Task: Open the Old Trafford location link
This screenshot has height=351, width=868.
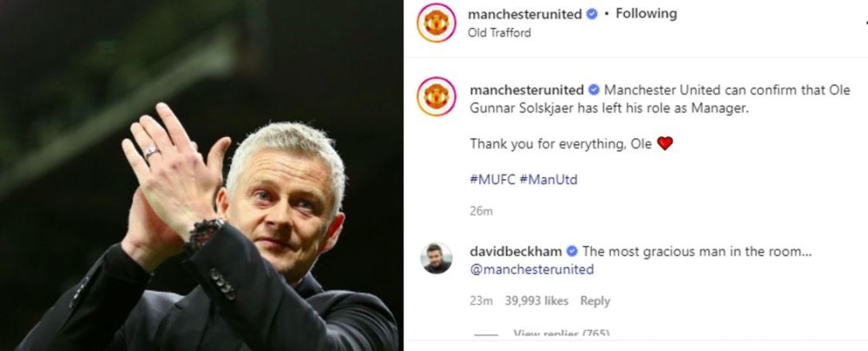Action: [499, 33]
